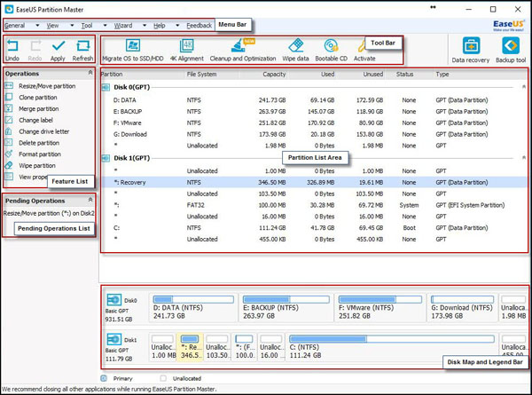532x395 pixels.
Task: Click Merge partition operation
Action: tap(39, 108)
